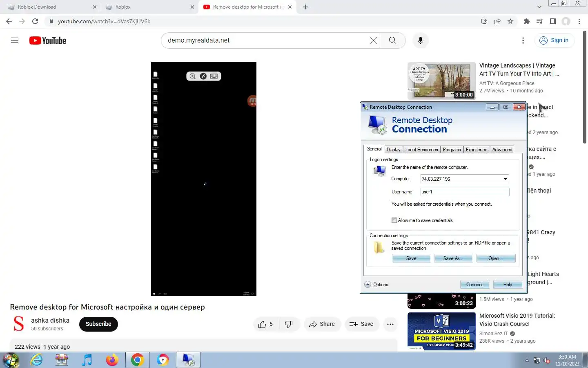Like the video with thumbs-up icon
The height and width of the screenshot is (368, 588).
[x=266, y=324]
